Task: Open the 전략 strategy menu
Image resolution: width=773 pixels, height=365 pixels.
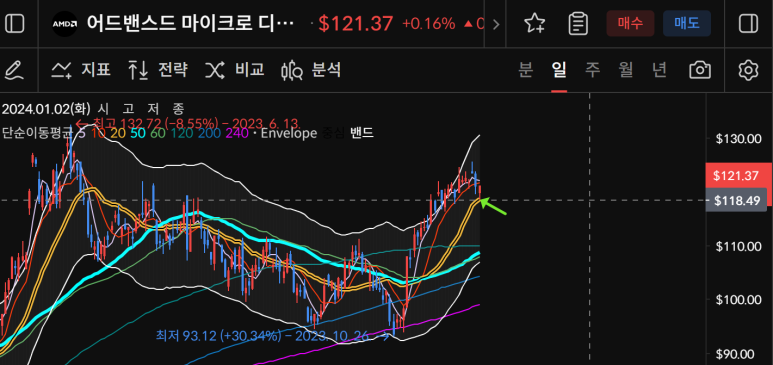Action: (x=158, y=71)
